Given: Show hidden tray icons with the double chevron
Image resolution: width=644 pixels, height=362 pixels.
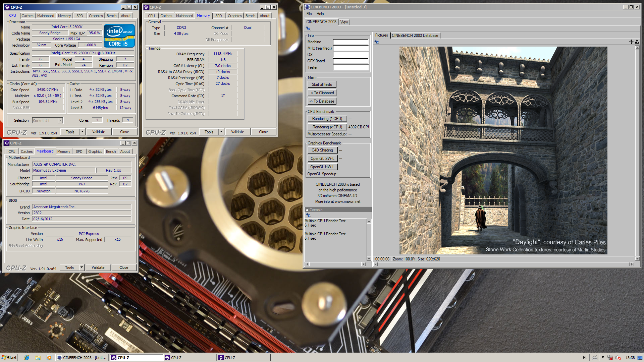Looking at the screenshot, I should pyautogui.click(x=603, y=357).
